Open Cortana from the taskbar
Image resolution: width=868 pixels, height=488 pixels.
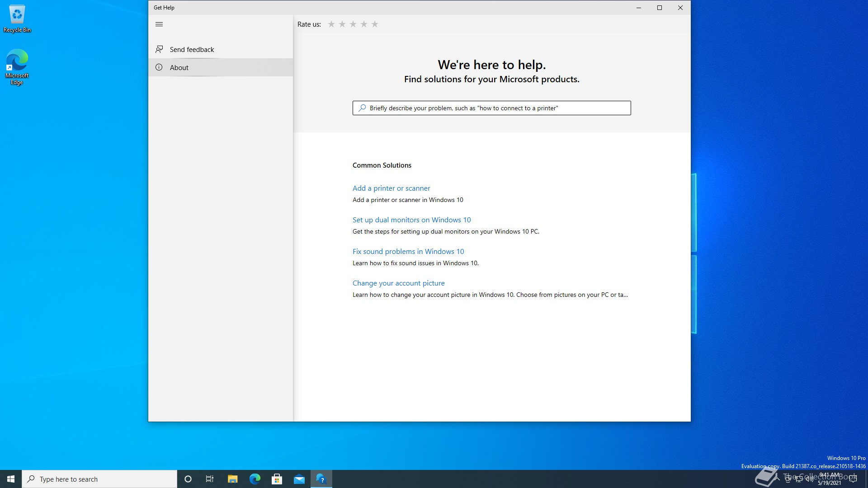188,479
